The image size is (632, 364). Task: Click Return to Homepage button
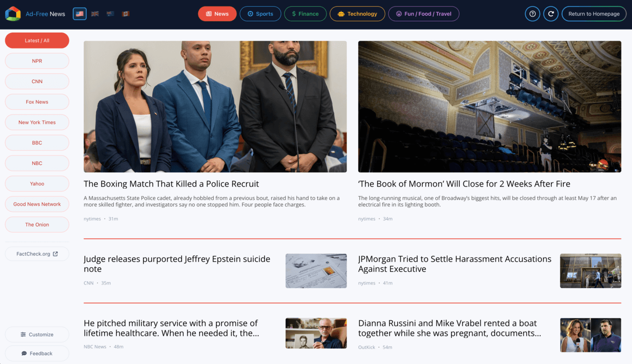click(594, 14)
